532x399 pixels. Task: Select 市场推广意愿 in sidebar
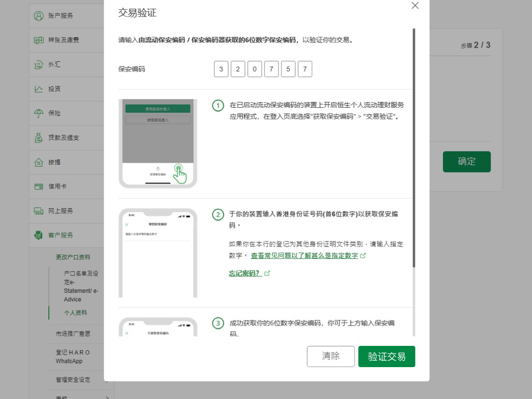[x=73, y=334]
